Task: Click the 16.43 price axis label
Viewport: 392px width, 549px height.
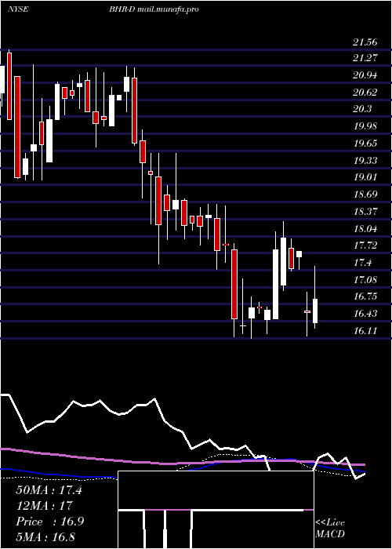Action: (365, 314)
